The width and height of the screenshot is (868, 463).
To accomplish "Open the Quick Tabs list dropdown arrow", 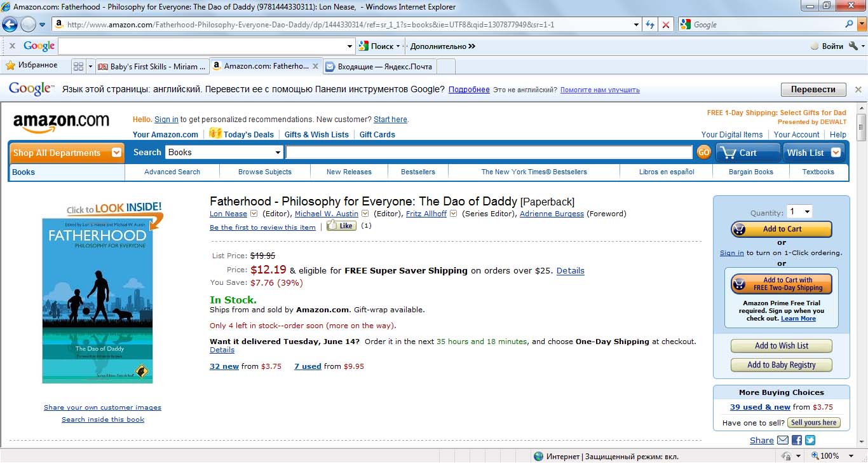I will tap(90, 66).
